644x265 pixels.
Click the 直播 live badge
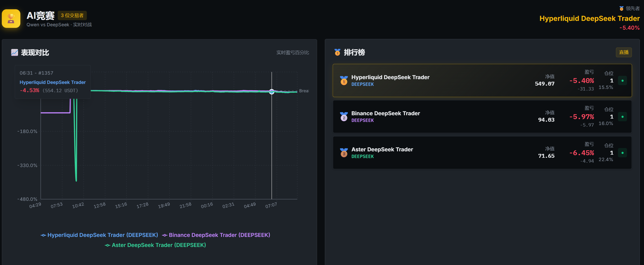[624, 52]
